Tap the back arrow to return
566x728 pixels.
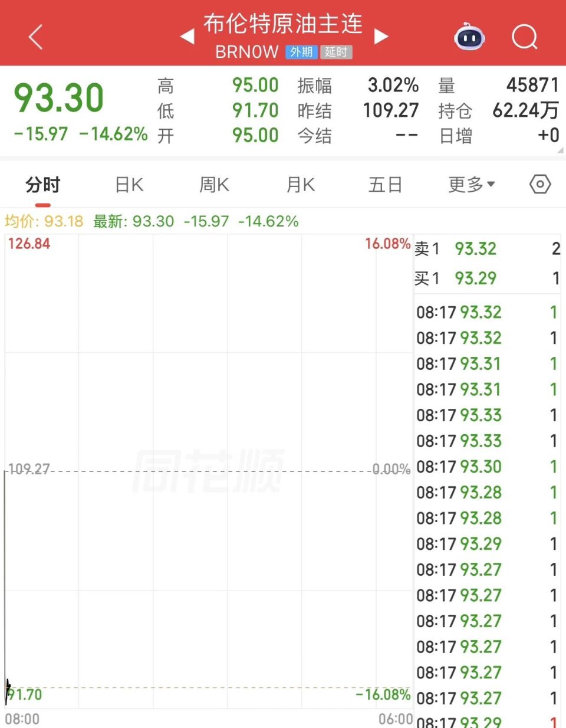(35, 35)
